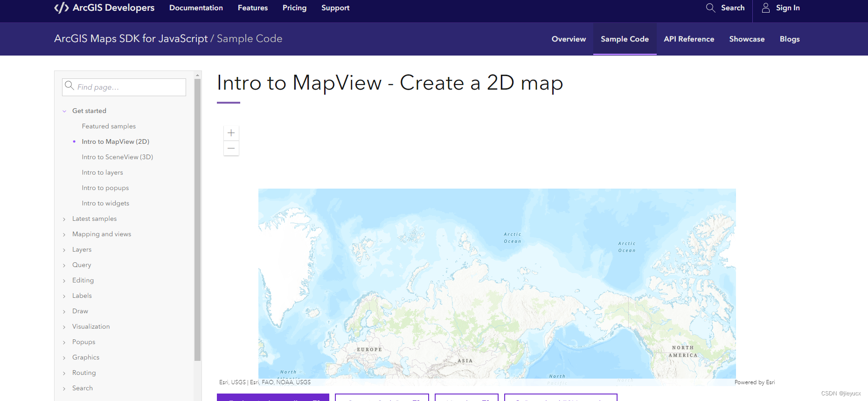Image resolution: width=868 pixels, height=401 pixels.
Task: Expand the Query section chevron
Action: tap(64, 265)
